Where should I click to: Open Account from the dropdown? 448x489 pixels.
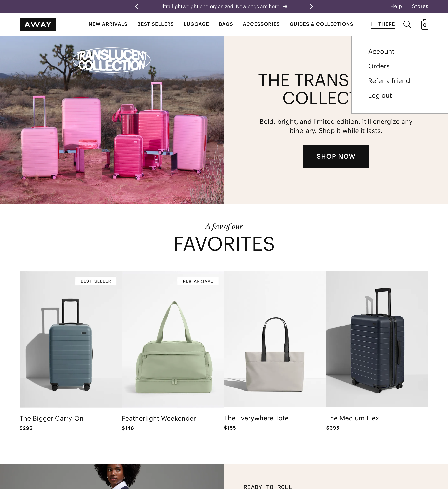tap(381, 52)
